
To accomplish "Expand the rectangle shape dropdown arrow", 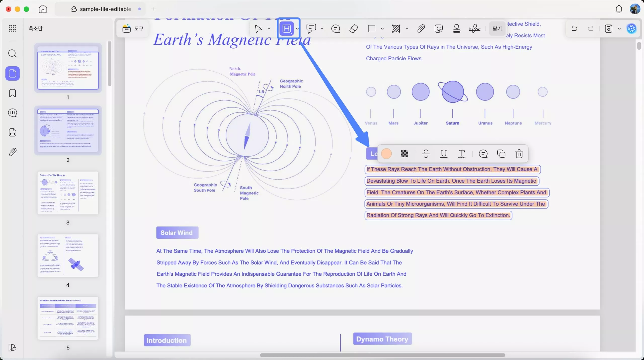I will click(382, 29).
